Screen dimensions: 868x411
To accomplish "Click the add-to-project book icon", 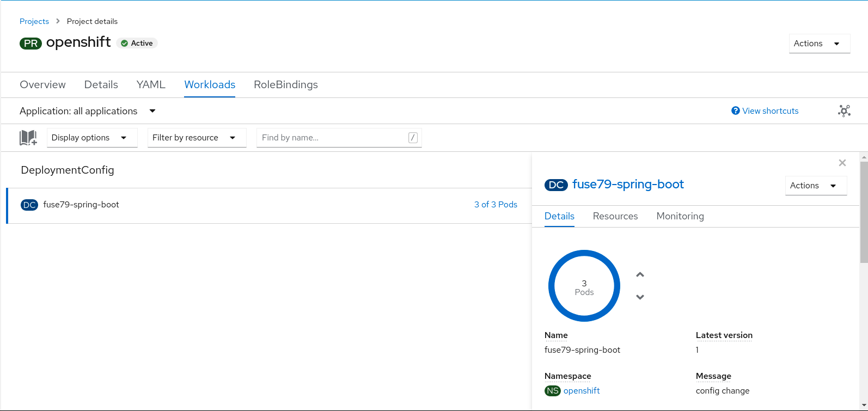I will [28, 138].
